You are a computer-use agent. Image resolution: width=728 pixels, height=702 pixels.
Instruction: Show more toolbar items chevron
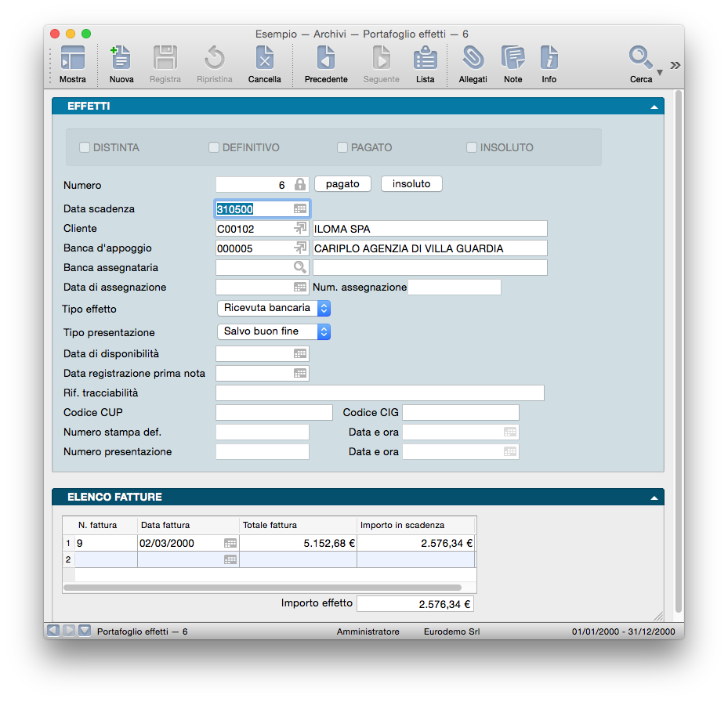click(x=675, y=66)
